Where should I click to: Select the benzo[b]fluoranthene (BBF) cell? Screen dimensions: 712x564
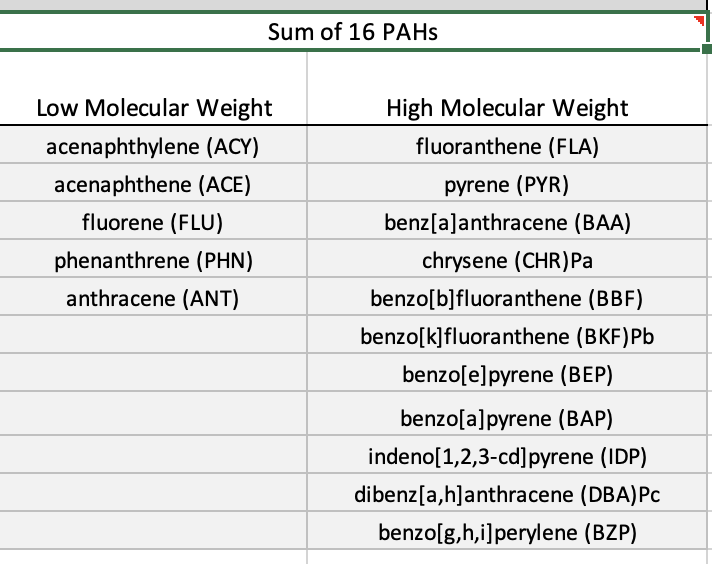point(507,298)
